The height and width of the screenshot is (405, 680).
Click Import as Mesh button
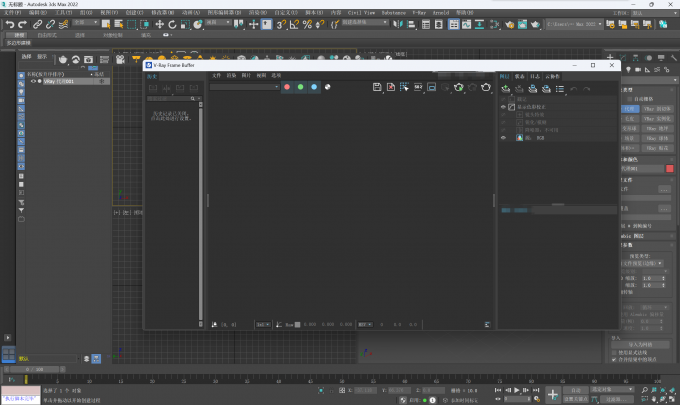point(640,345)
